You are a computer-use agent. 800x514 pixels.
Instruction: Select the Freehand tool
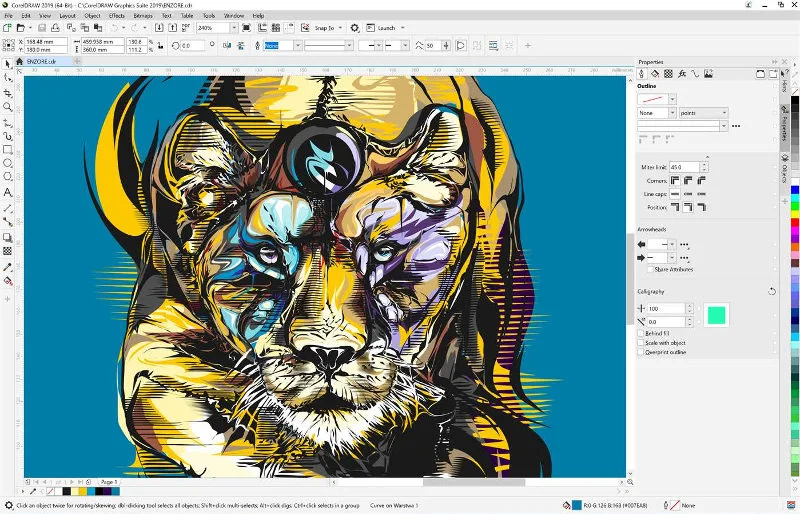tap(7, 123)
